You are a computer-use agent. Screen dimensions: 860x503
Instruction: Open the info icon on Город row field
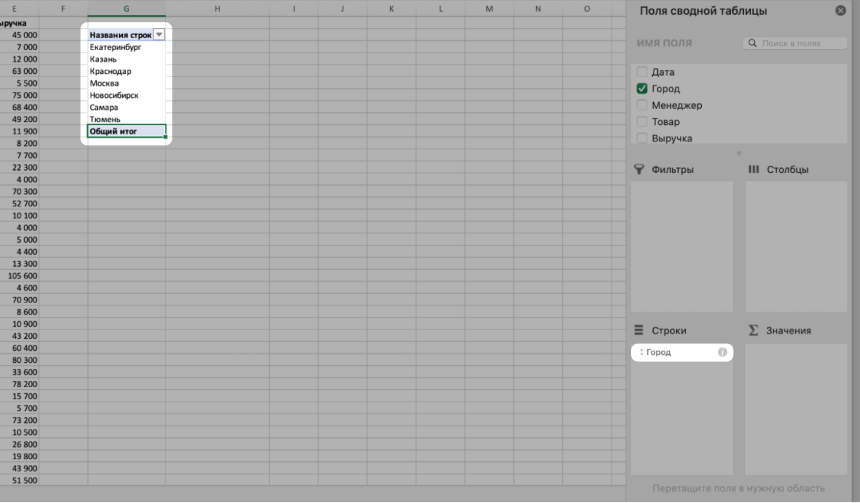pos(722,352)
